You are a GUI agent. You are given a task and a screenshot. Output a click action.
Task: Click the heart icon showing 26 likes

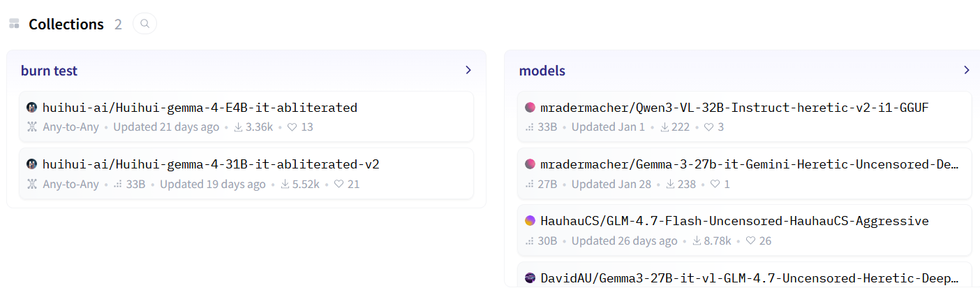click(x=751, y=241)
